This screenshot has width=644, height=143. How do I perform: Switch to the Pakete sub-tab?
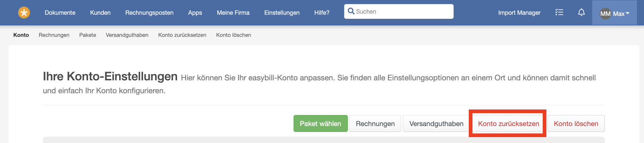pyautogui.click(x=88, y=35)
